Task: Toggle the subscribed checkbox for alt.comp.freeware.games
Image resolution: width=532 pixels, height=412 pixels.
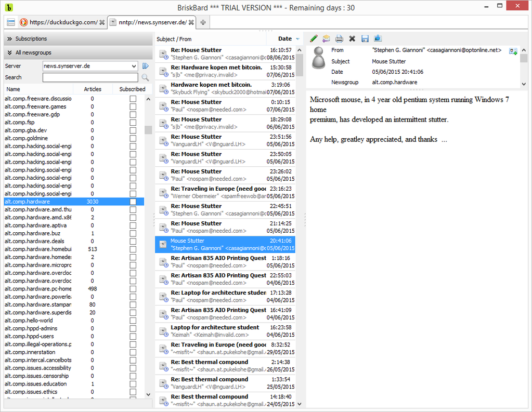Action: click(x=133, y=107)
